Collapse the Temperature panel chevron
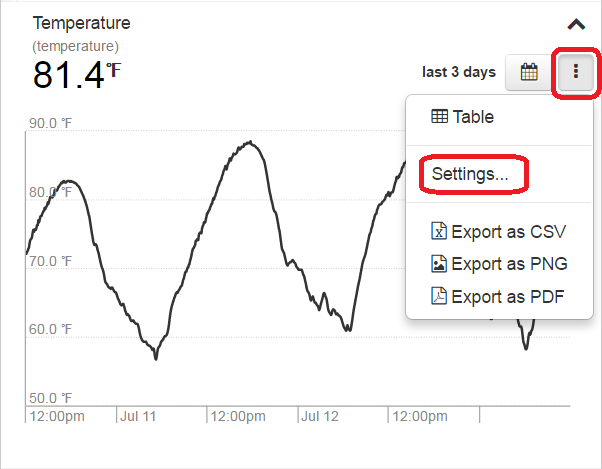602x469 pixels. pyautogui.click(x=576, y=24)
